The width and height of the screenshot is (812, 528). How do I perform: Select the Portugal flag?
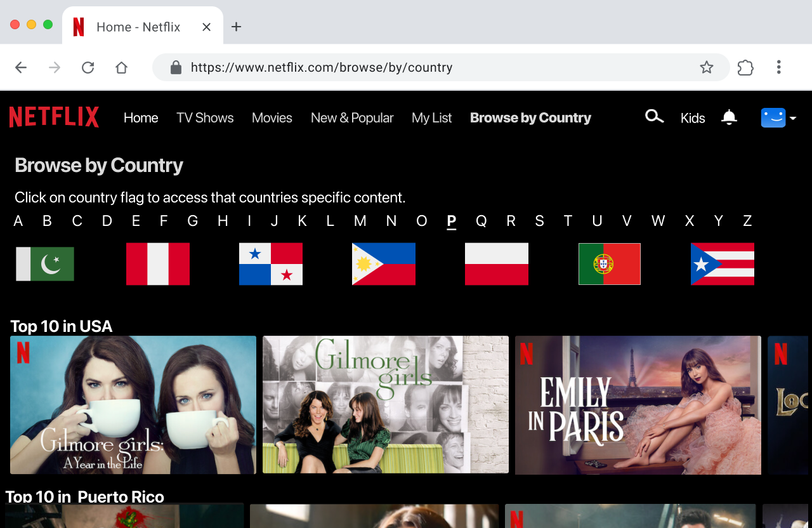(x=610, y=264)
